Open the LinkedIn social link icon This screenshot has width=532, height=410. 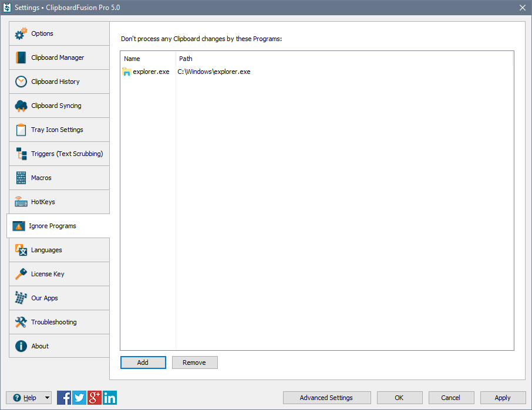pyautogui.click(x=110, y=398)
